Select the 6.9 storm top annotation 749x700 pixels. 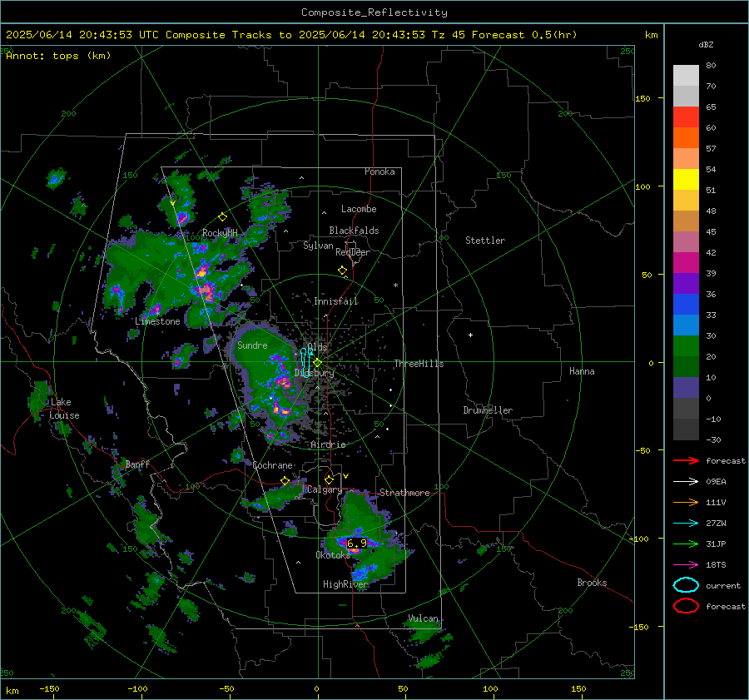(356, 544)
